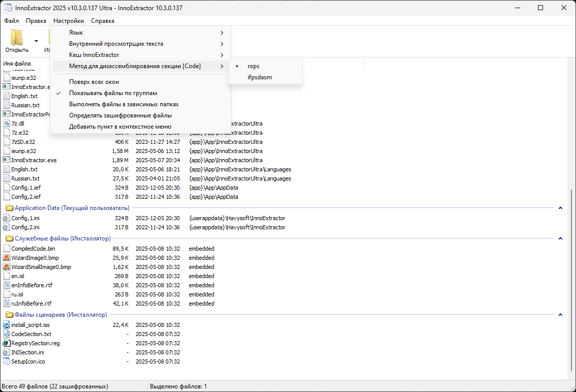The height and width of the screenshot is (392, 576).
Task: Click the Файлы сценариев (Инсталлятор) group title
Action: tap(61, 315)
